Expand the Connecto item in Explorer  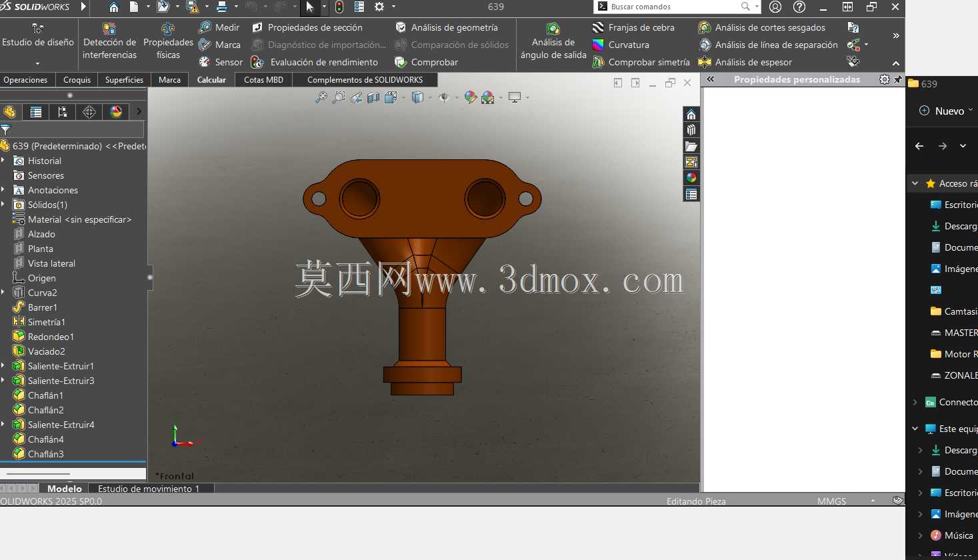tap(915, 402)
